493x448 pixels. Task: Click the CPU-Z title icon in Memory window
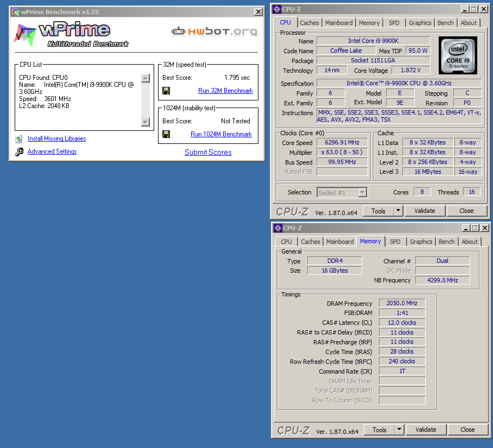click(x=277, y=228)
